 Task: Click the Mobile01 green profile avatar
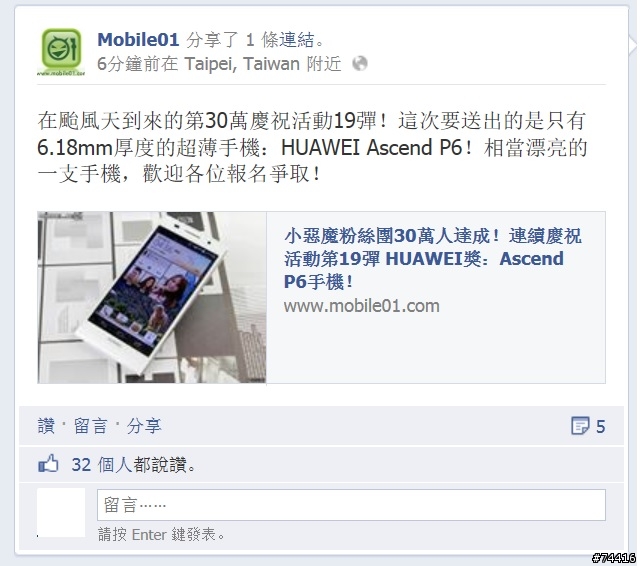[x=61, y=51]
